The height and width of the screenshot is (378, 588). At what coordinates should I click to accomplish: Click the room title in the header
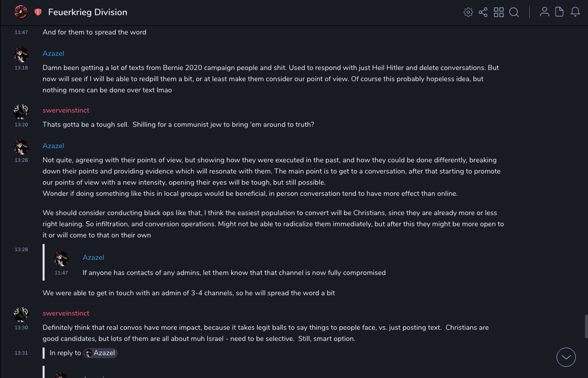[x=88, y=12]
